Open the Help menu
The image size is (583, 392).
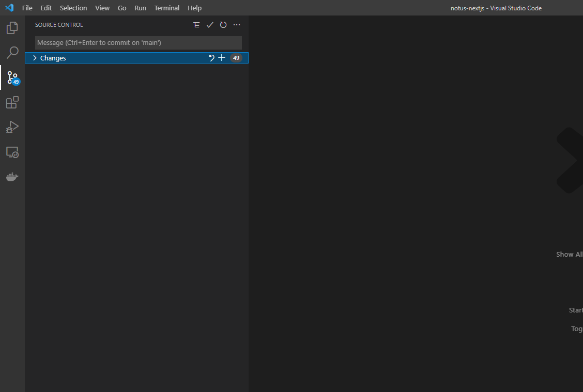pos(194,8)
